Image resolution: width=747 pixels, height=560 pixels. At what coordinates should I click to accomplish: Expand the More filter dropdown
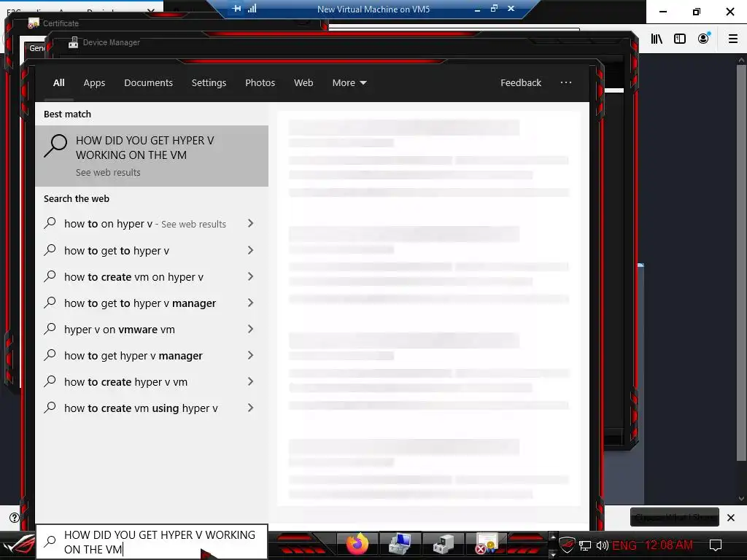349,83
